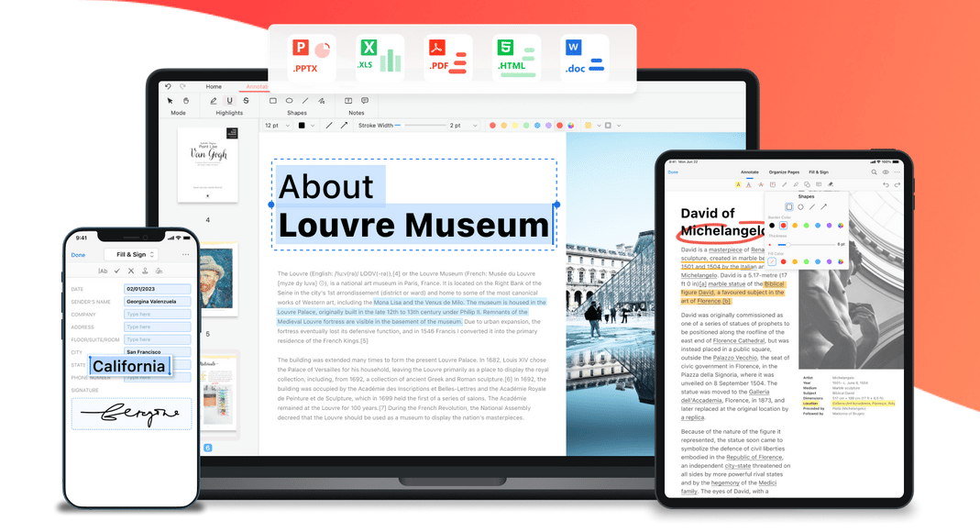
Task: Choose arrow in tablet Shapes popup
Action: pyautogui.click(x=824, y=207)
